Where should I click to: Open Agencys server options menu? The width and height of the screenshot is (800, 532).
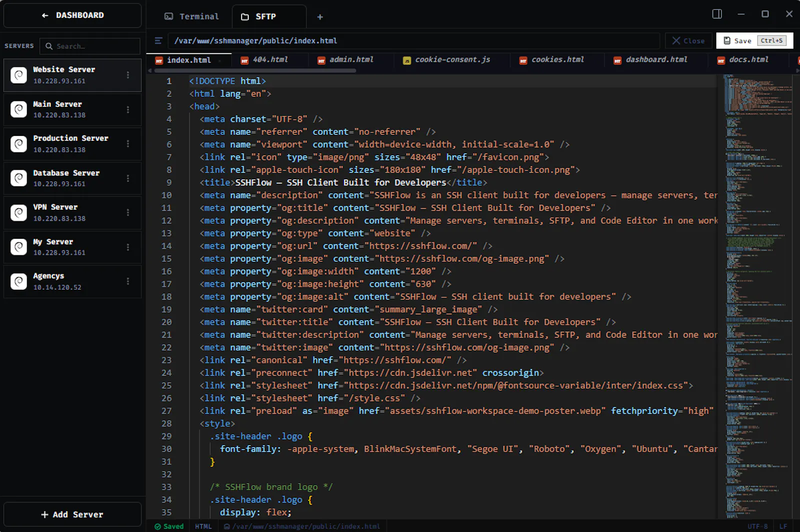click(128, 281)
